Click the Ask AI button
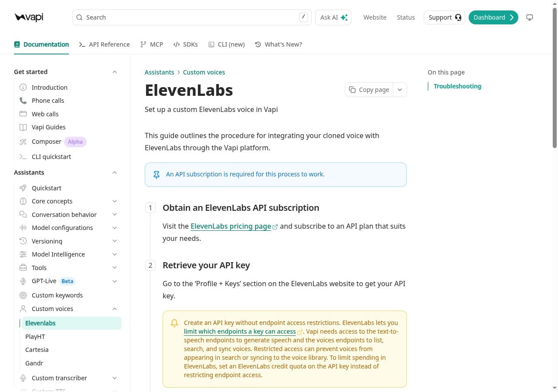The height and width of the screenshot is (392, 558). pos(333,17)
